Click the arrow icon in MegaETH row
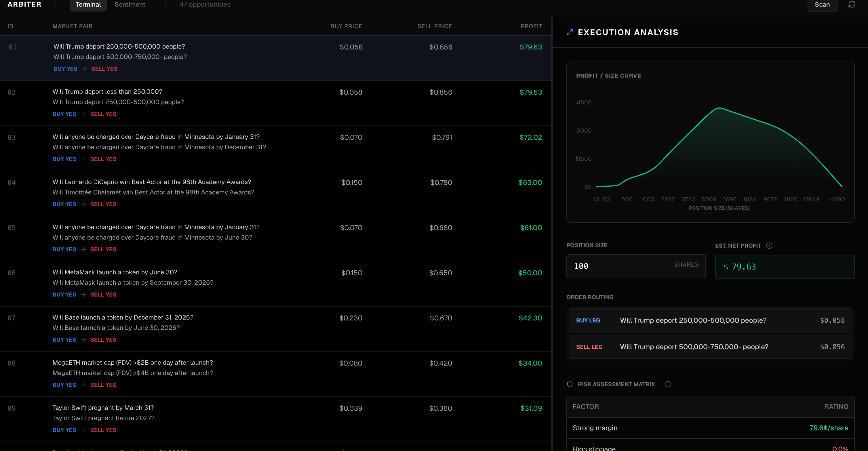This screenshot has height=451, width=868. coord(83,385)
